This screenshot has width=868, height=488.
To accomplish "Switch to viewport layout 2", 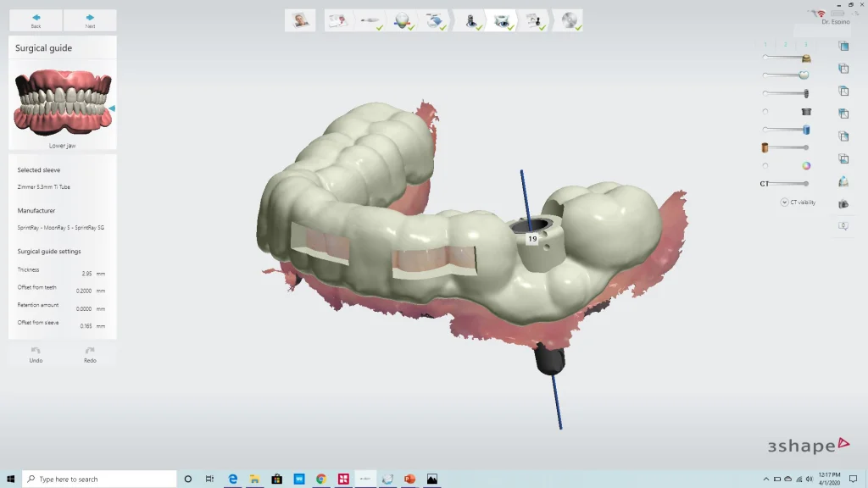I will [x=784, y=45].
